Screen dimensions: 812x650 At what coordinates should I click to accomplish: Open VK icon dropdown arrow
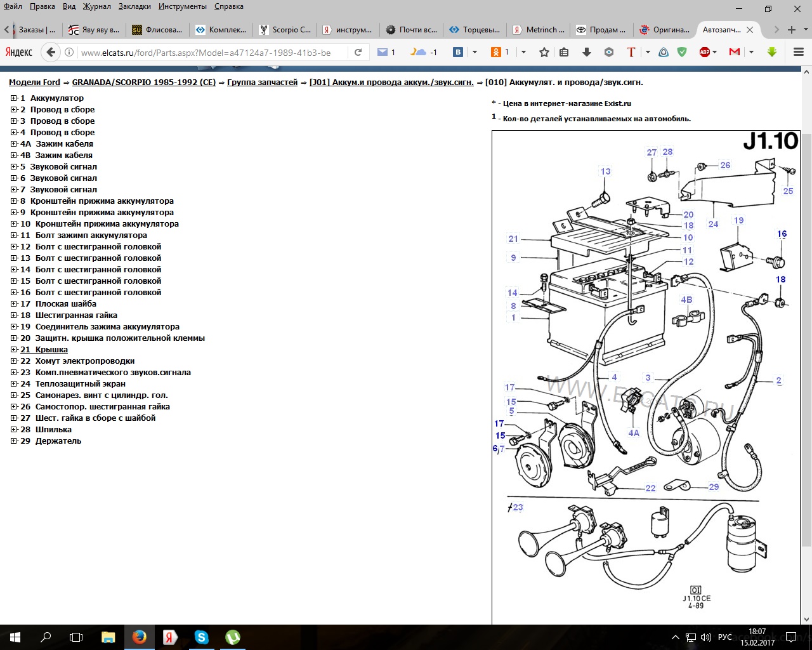tap(475, 52)
